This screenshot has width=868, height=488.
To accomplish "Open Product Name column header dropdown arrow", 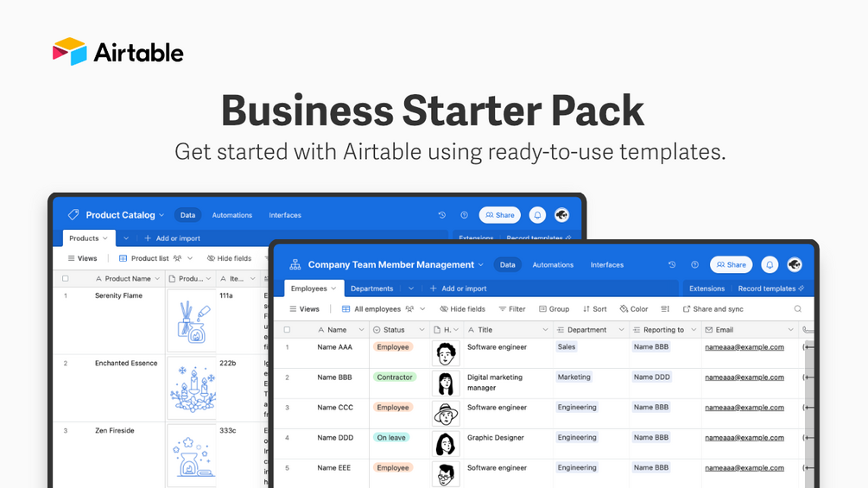I will tap(157, 278).
